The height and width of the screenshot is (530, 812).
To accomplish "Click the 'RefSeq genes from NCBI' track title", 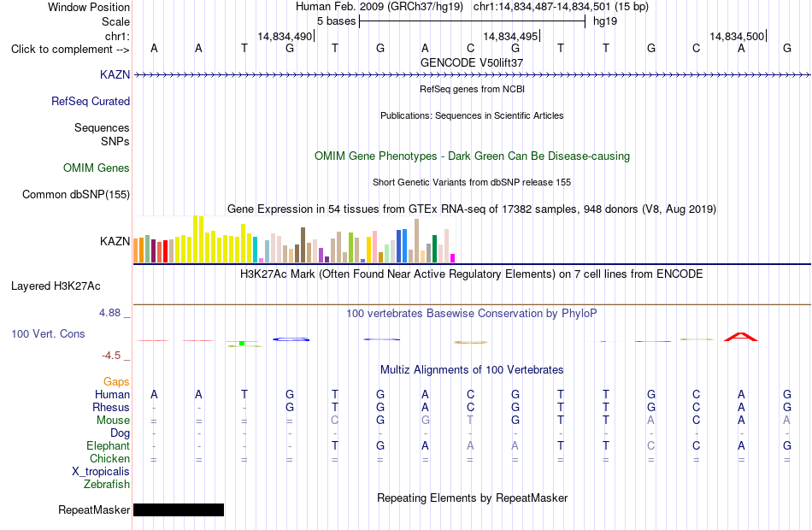I will coord(472,89).
